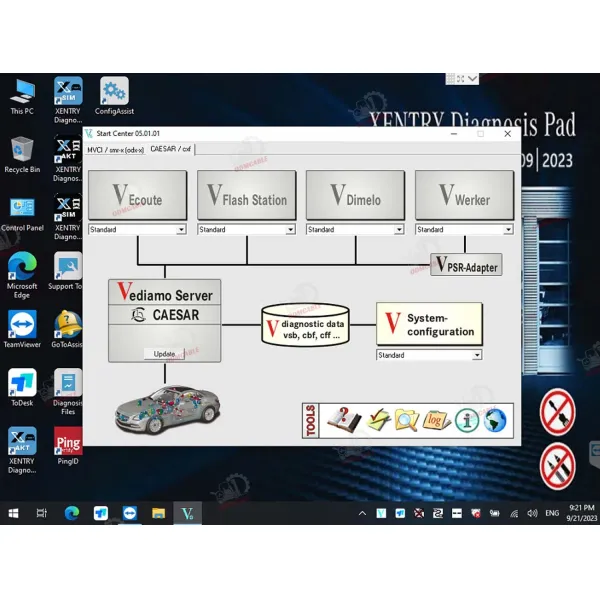Open XENTRY AKT icon beside Recycle Bin
Viewport: 600px width, 600px height.
pos(68,159)
